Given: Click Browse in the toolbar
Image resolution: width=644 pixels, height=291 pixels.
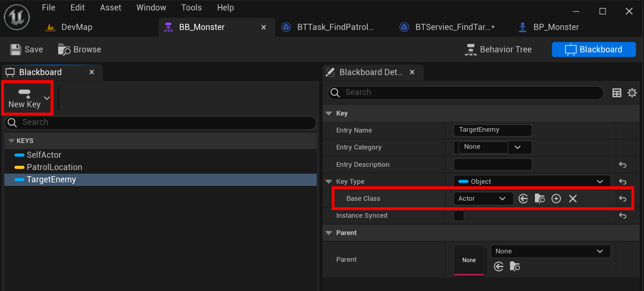Looking at the screenshot, I should pos(79,49).
